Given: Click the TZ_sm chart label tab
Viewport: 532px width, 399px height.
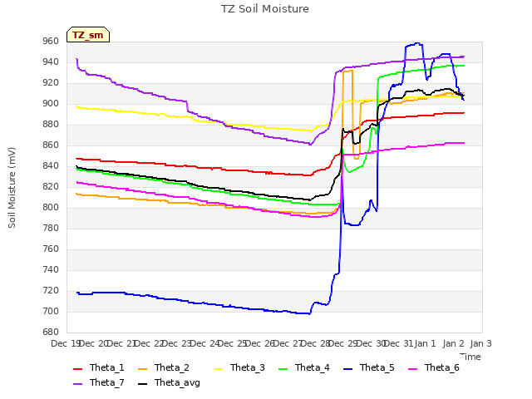Looking at the screenshot, I should (x=88, y=35).
